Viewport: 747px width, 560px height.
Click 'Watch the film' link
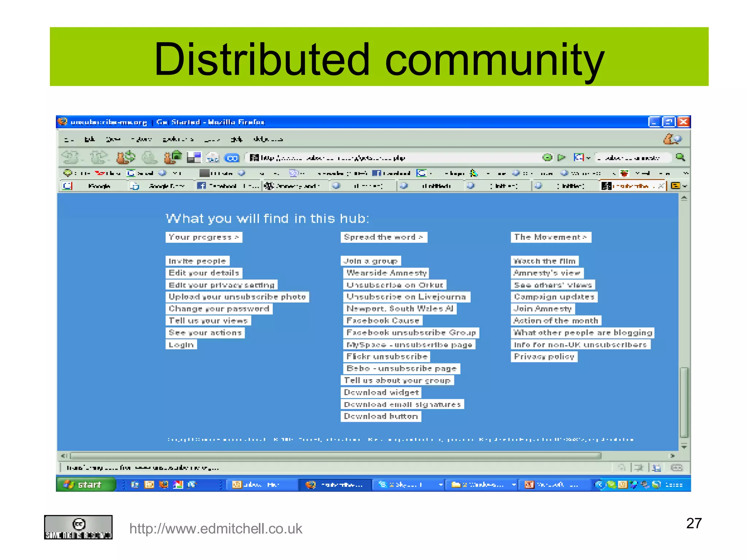click(545, 261)
